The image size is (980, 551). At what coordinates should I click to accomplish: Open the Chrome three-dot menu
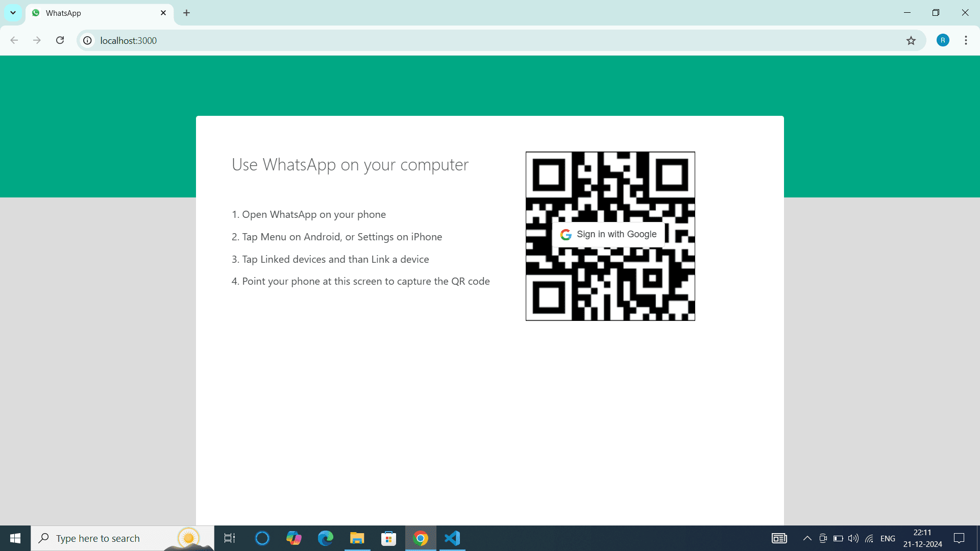[x=966, y=40]
